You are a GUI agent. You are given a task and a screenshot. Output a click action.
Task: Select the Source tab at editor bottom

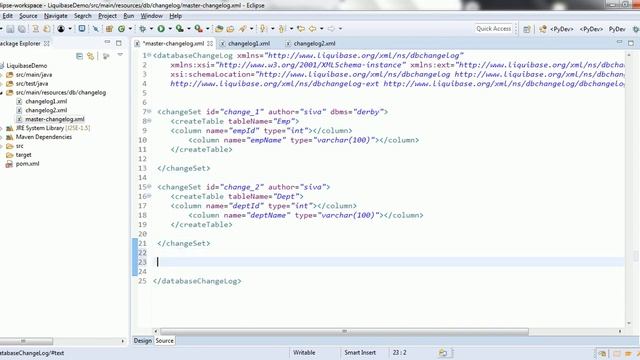click(164, 340)
